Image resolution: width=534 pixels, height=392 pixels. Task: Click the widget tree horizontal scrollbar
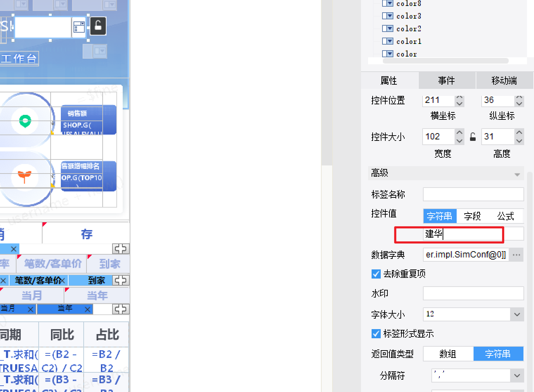pos(445,61)
